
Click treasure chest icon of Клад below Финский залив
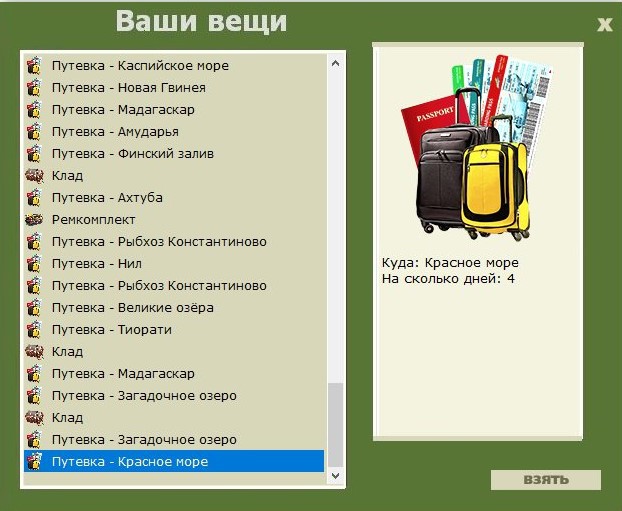34,175
